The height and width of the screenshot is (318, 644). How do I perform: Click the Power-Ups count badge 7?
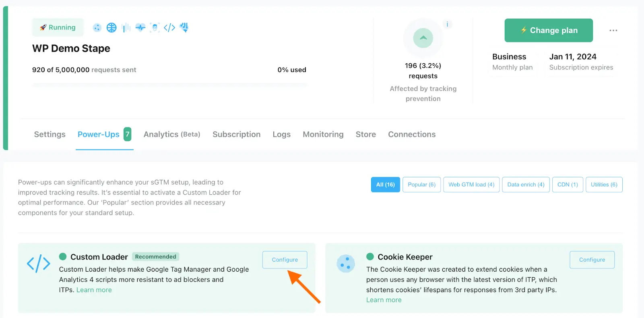127,134
